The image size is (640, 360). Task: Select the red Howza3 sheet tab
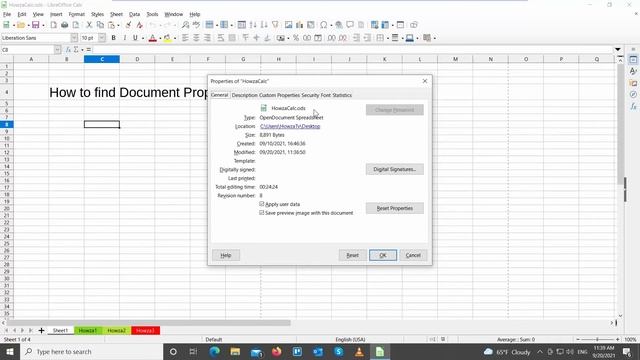tap(145, 330)
